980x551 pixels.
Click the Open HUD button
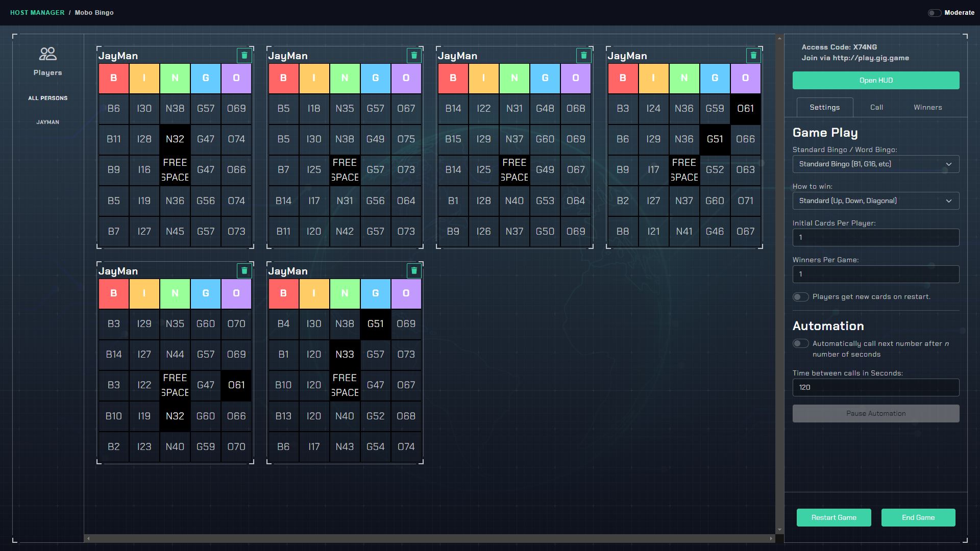tap(875, 80)
